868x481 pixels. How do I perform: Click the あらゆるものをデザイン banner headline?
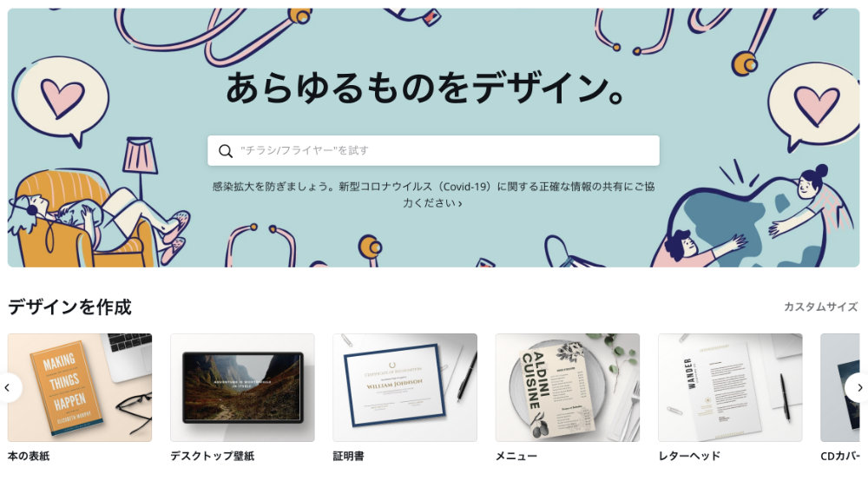(x=425, y=88)
